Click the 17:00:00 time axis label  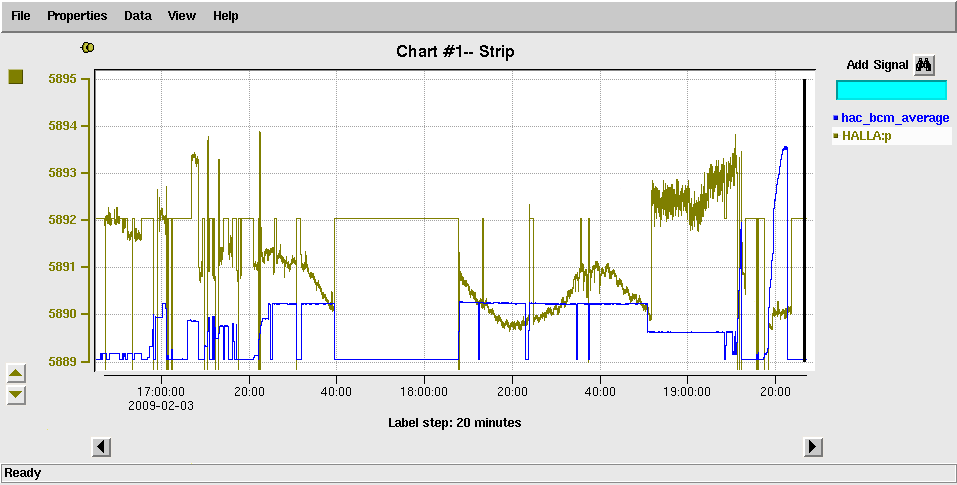click(x=161, y=392)
